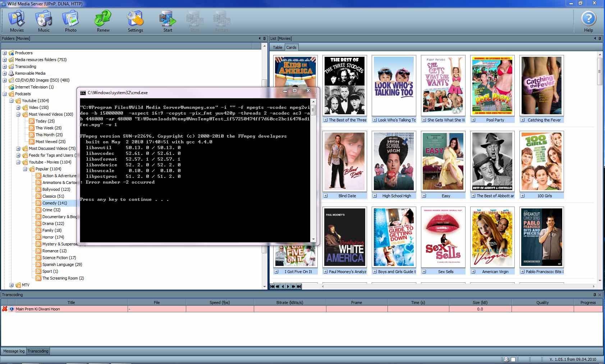Open the Settings panel
605x364 pixels.
pos(135,20)
